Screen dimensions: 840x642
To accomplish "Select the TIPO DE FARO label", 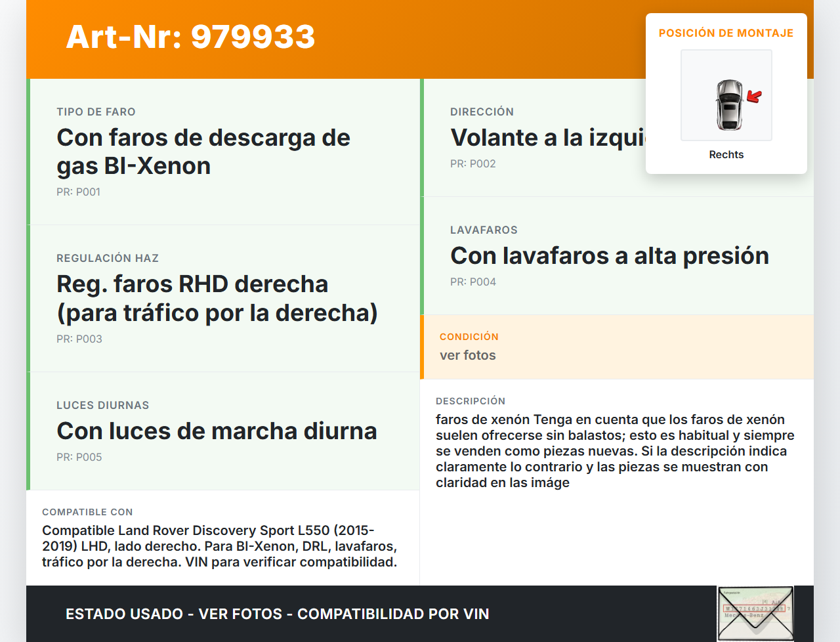I will pyautogui.click(x=96, y=112).
